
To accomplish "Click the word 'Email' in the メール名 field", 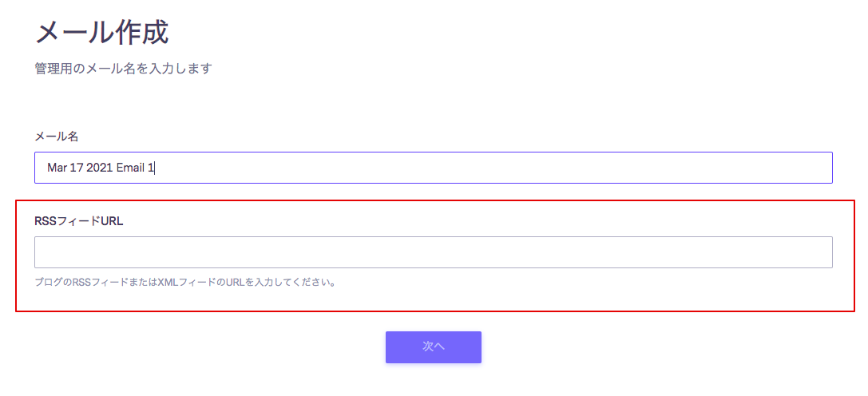I will tap(130, 168).
